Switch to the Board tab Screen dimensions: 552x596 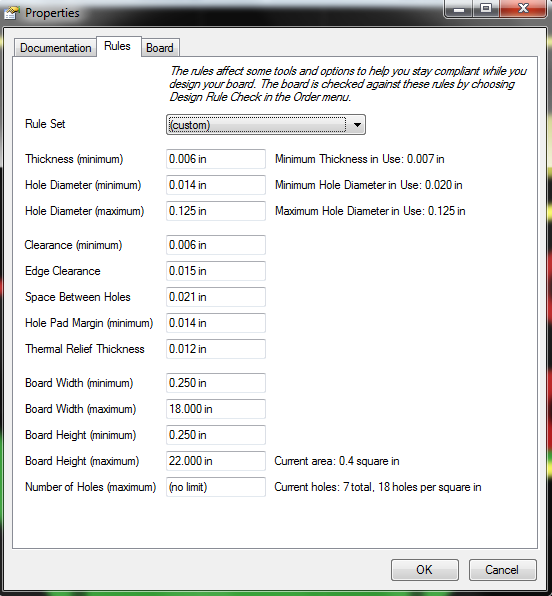point(160,48)
